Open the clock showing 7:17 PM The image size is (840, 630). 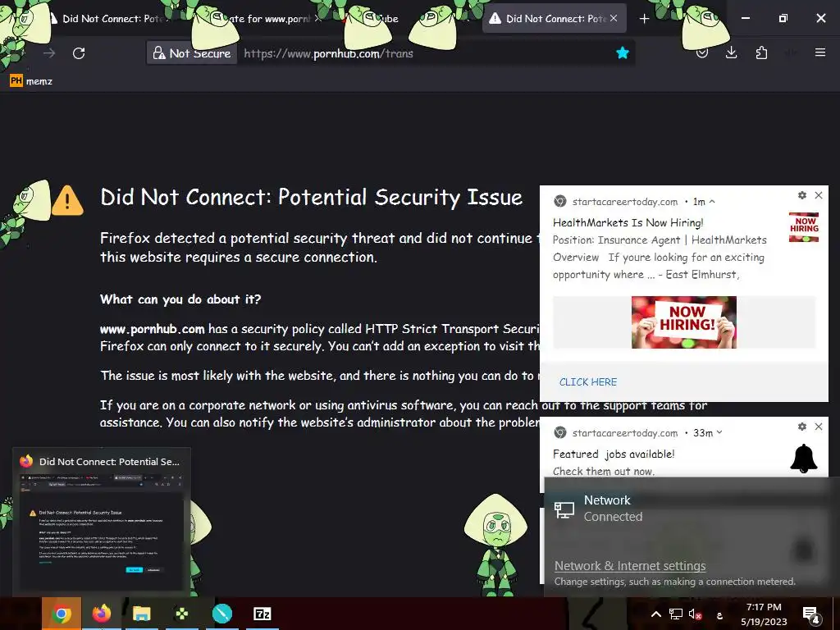tap(764, 614)
